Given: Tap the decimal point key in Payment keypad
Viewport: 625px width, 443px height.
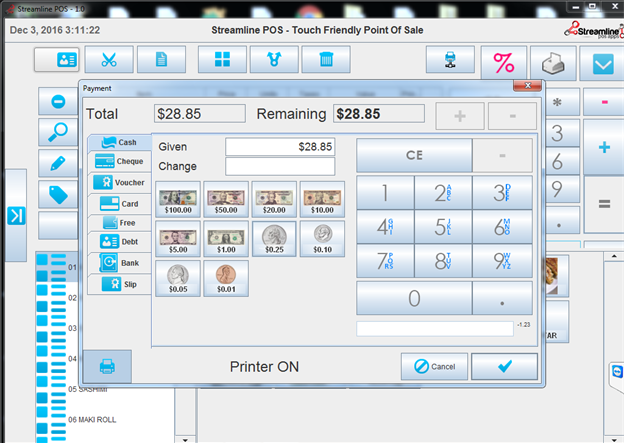Looking at the screenshot, I should pyautogui.click(x=502, y=298).
